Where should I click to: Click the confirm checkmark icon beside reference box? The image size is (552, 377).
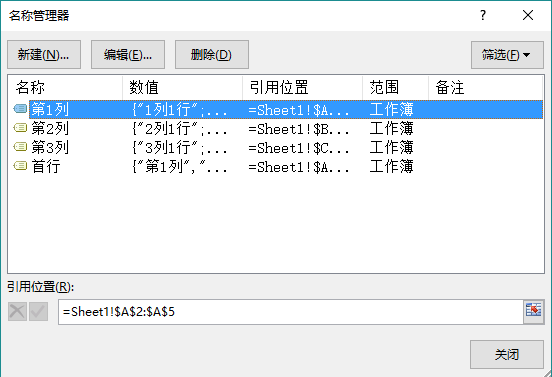coord(38,312)
